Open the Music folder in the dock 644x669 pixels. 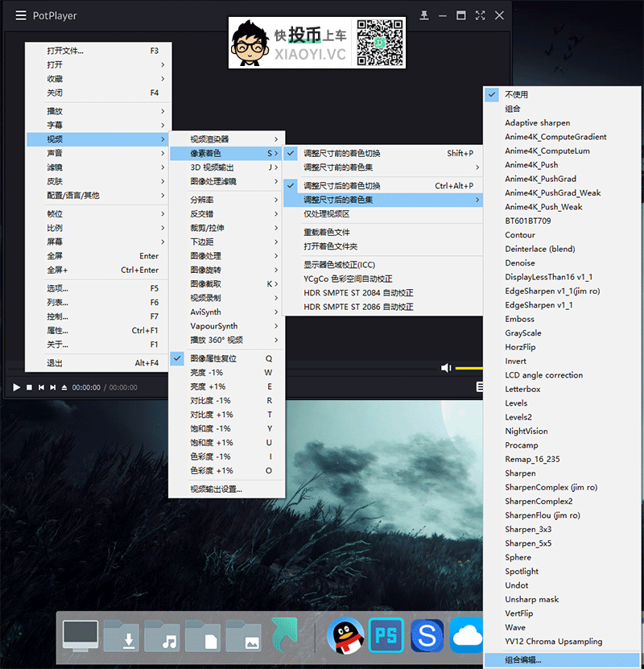click(163, 636)
